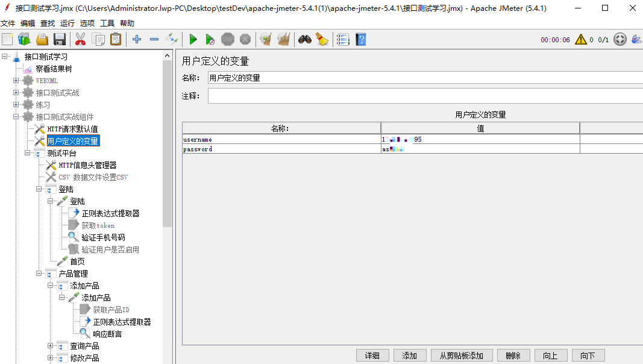The image size is (643, 364).
Task: Collapse the 接口测试学习 root node
Action: pyautogui.click(x=4, y=56)
